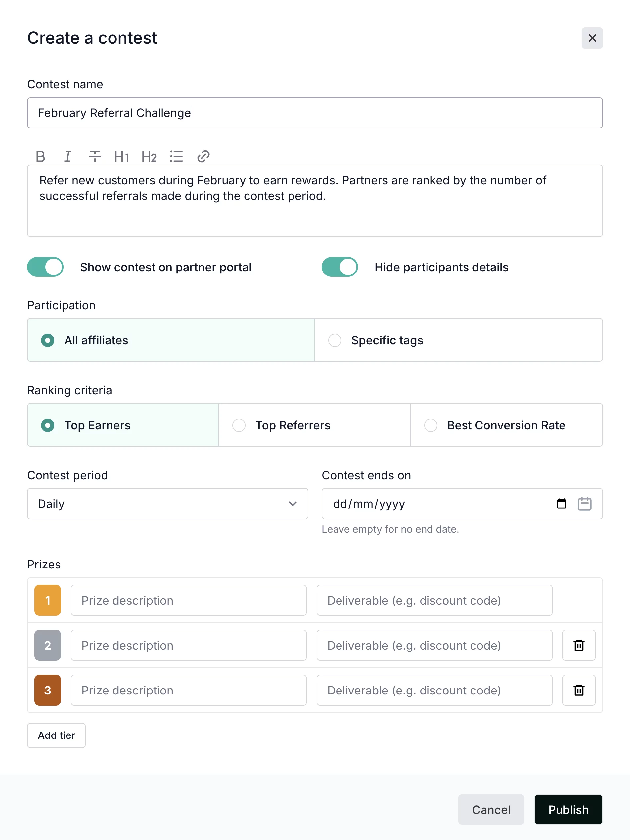
Task: Disable Show contest on partner portal
Action: pos(45,267)
